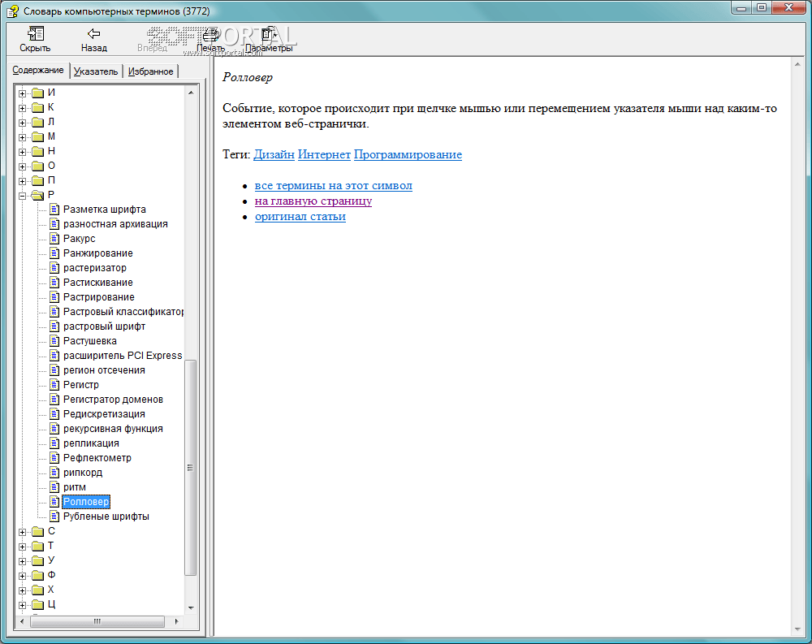Click the folder icon for letter И

[x=37, y=93]
